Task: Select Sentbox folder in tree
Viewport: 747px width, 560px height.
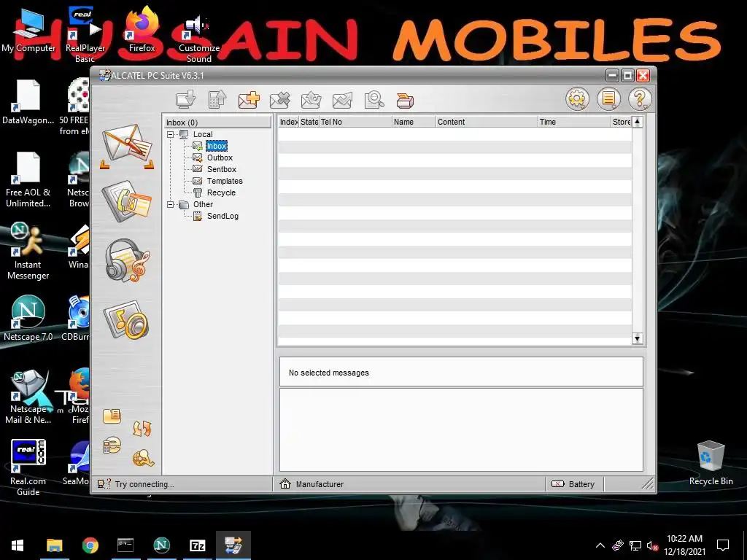Action: click(x=222, y=169)
